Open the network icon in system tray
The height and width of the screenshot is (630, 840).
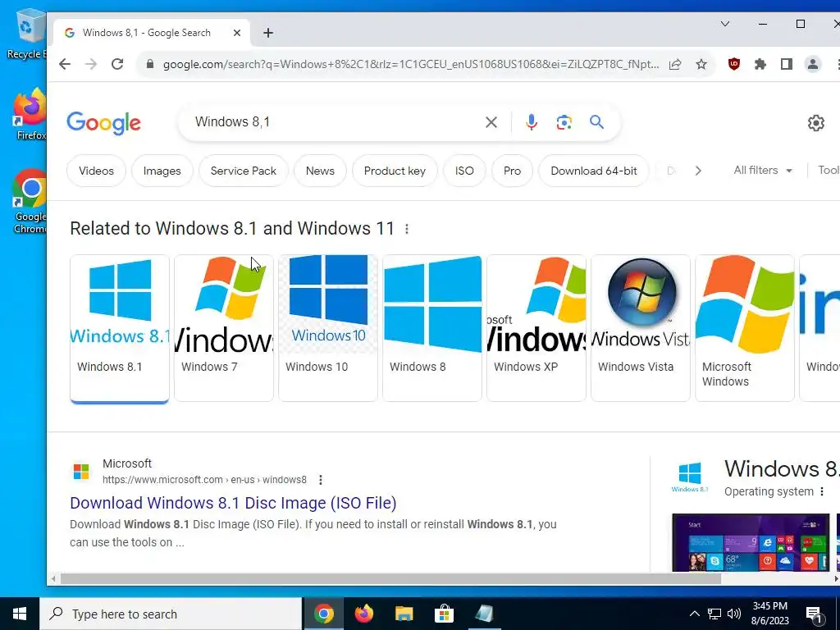click(x=714, y=614)
